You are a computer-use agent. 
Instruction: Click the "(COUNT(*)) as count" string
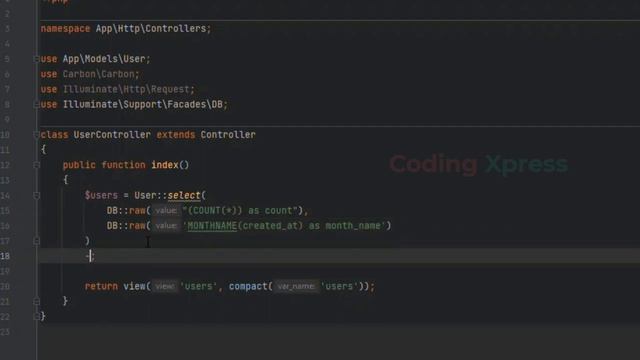click(x=239, y=211)
